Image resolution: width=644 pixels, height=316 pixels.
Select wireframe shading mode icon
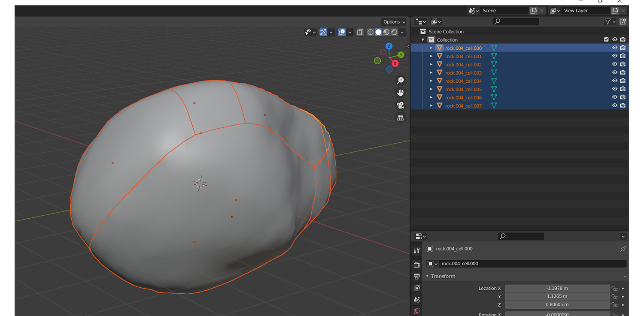click(371, 32)
